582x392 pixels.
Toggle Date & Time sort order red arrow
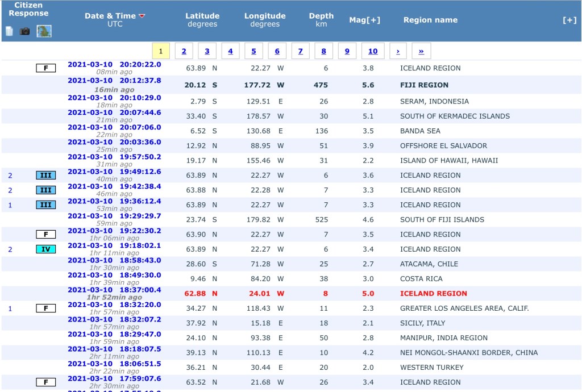click(142, 16)
